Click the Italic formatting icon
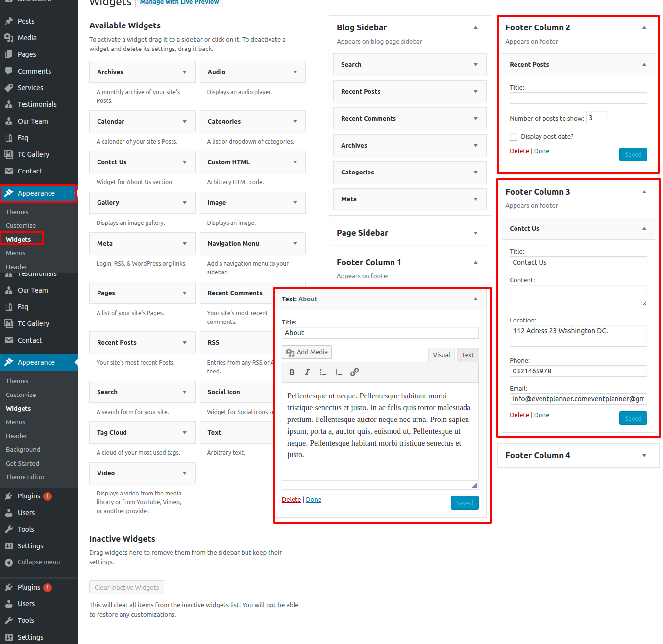The width and height of the screenshot is (663, 644). coord(307,372)
